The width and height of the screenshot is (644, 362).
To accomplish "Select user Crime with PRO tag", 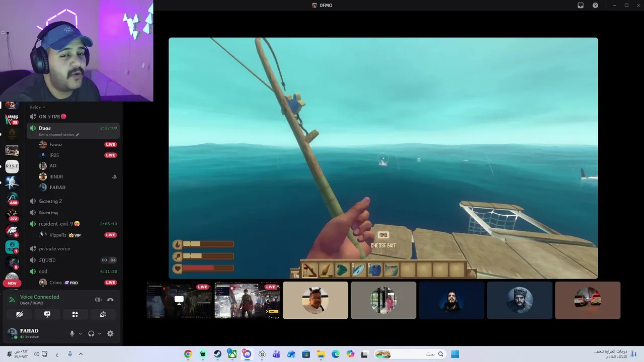I will [77, 283].
